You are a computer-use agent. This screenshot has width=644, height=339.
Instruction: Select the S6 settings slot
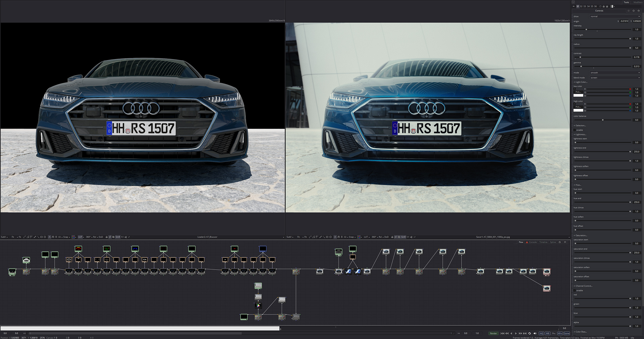[595, 6]
